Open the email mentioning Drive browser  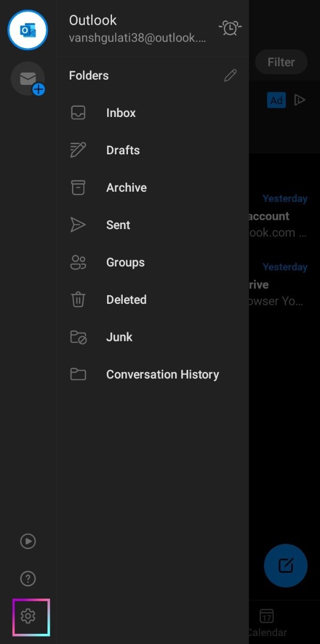click(285, 285)
